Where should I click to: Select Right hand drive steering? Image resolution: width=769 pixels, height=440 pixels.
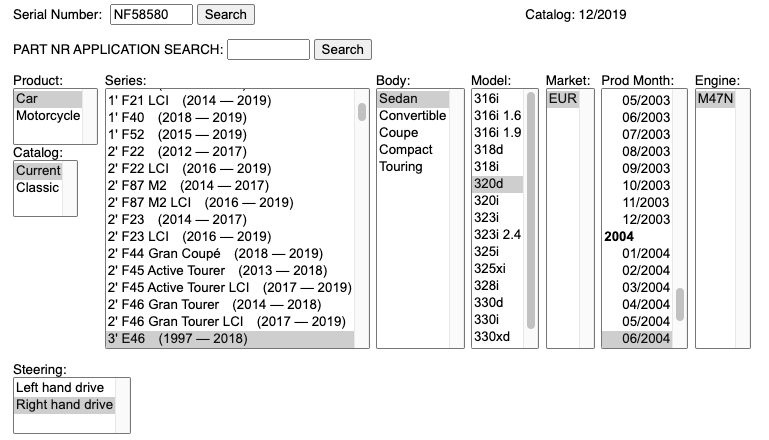tap(65, 405)
